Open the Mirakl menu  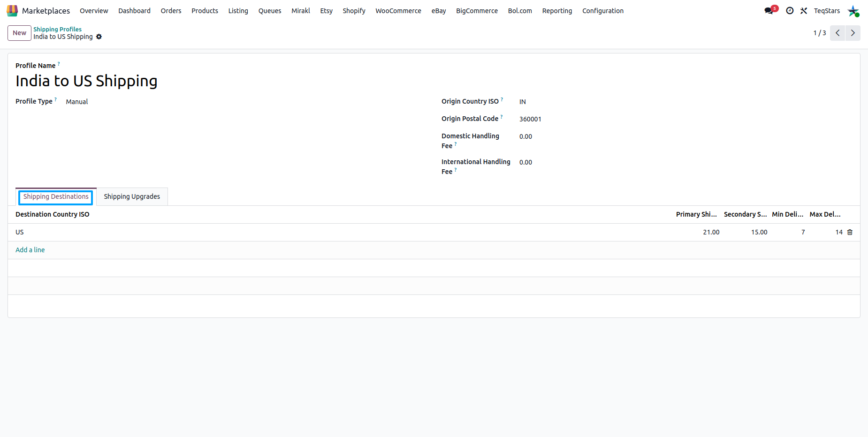click(x=301, y=11)
